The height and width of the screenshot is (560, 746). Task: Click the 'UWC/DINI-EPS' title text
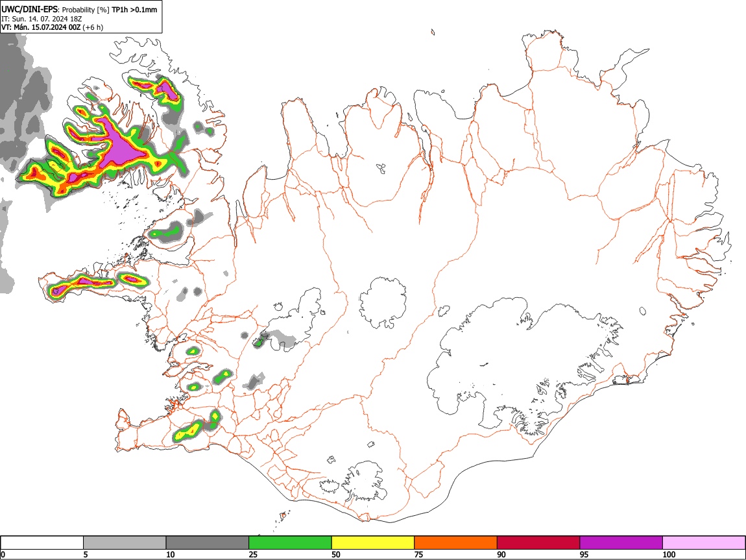29,10
